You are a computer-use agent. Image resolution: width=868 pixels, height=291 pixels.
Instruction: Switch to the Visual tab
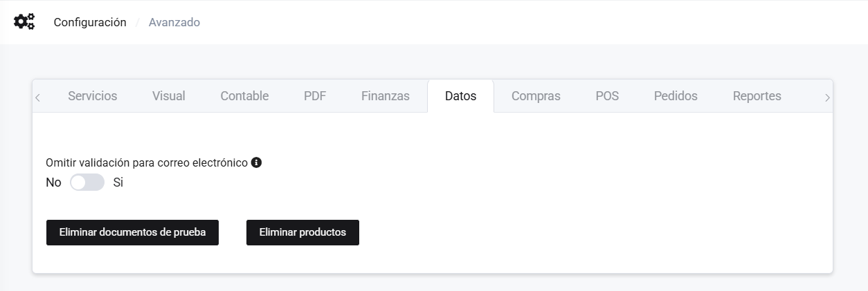169,96
